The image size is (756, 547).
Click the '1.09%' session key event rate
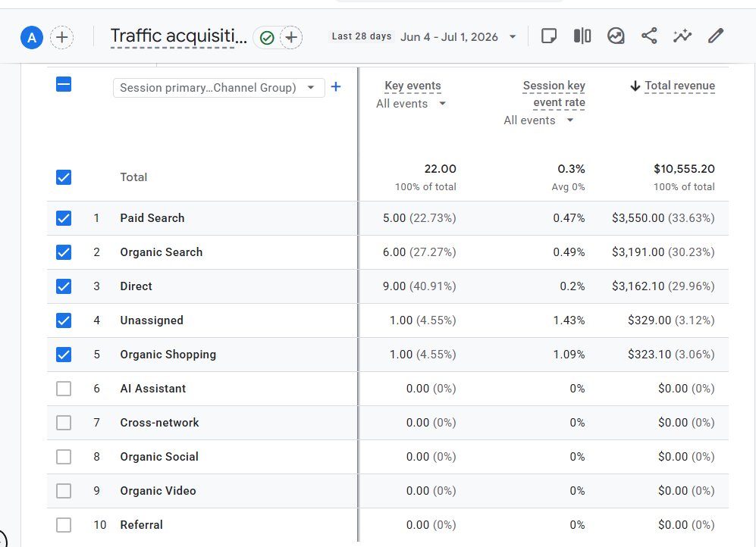click(x=569, y=355)
